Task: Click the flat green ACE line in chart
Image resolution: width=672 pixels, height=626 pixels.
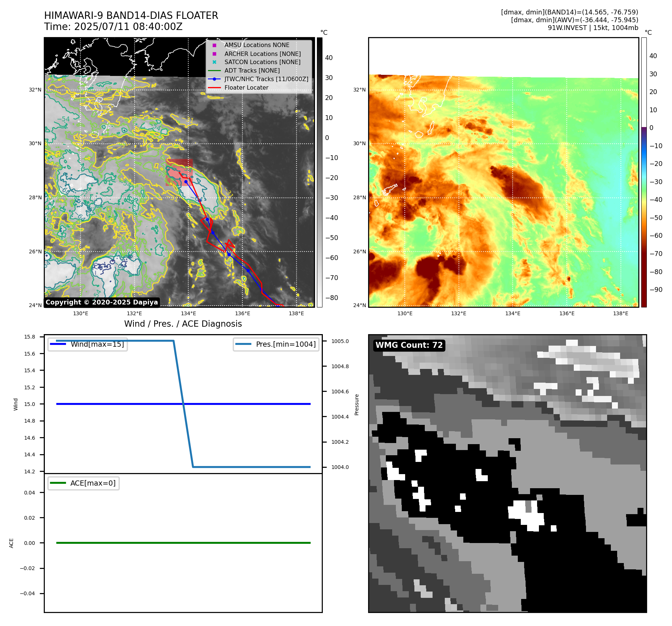Action: pyautogui.click(x=183, y=543)
